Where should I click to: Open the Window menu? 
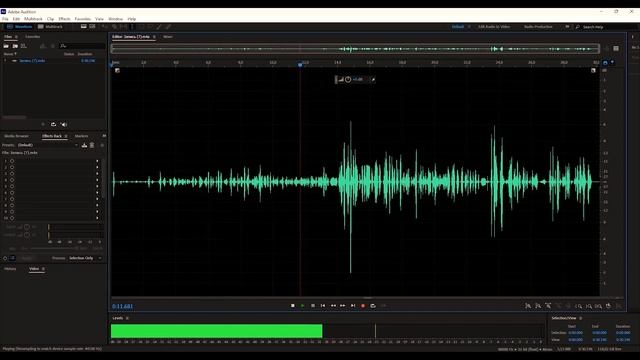coord(116,19)
